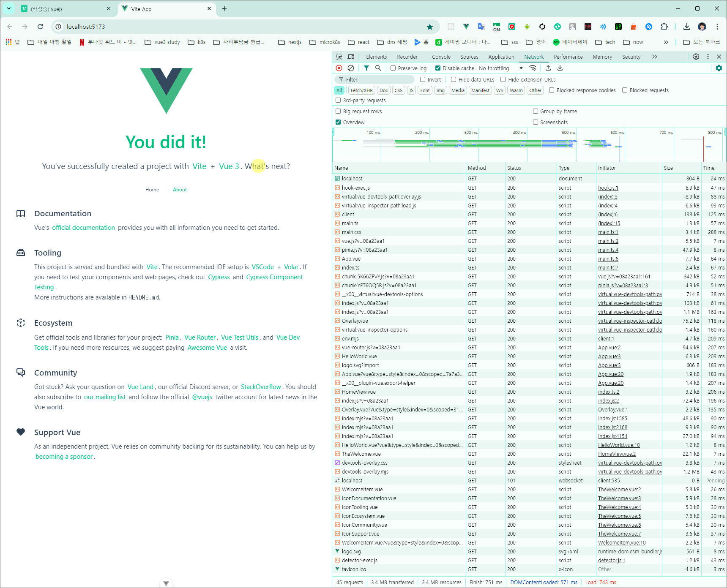Filter requests by Img type

tap(440, 90)
